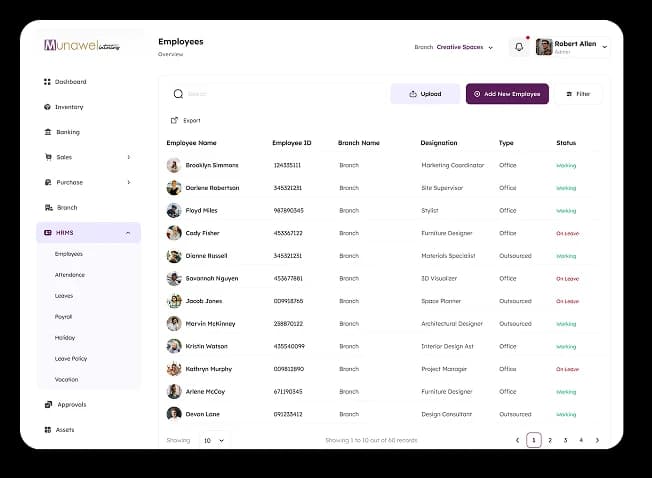Click the Banking building icon
This screenshot has height=478, width=652.
coord(48,132)
